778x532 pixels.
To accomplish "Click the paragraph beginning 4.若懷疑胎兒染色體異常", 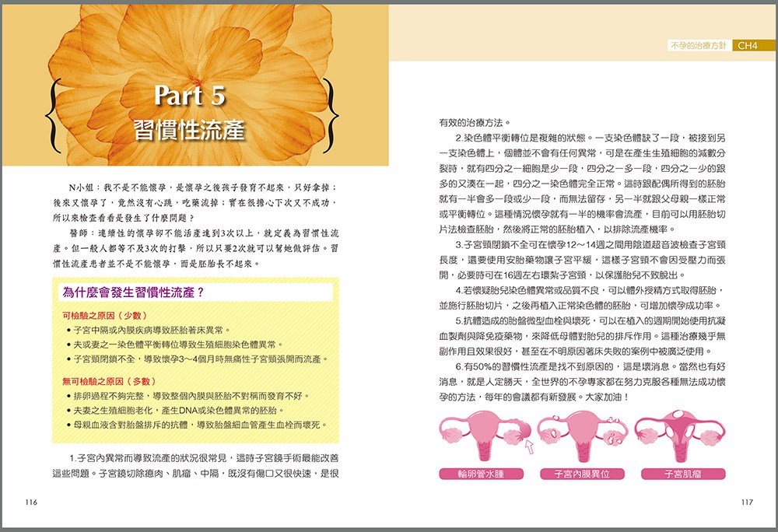I will 582,298.
